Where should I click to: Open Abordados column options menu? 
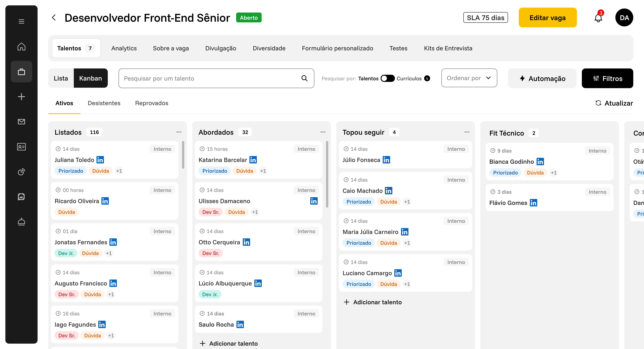323,132
